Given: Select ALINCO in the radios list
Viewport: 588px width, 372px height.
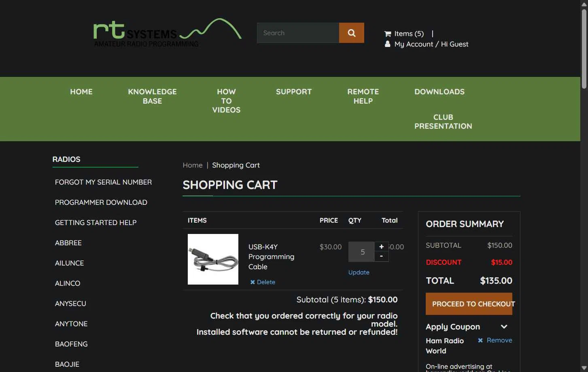Looking at the screenshot, I should [68, 283].
